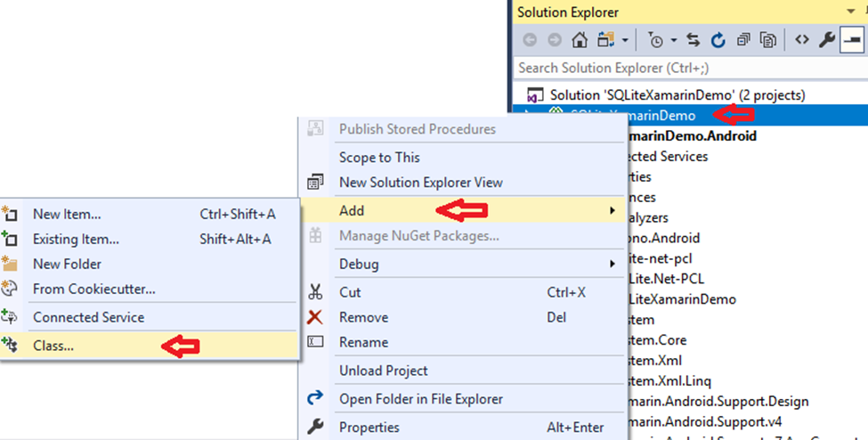Sync with Active Document
868x440 pixels.
pyautogui.click(x=694, y=40)
